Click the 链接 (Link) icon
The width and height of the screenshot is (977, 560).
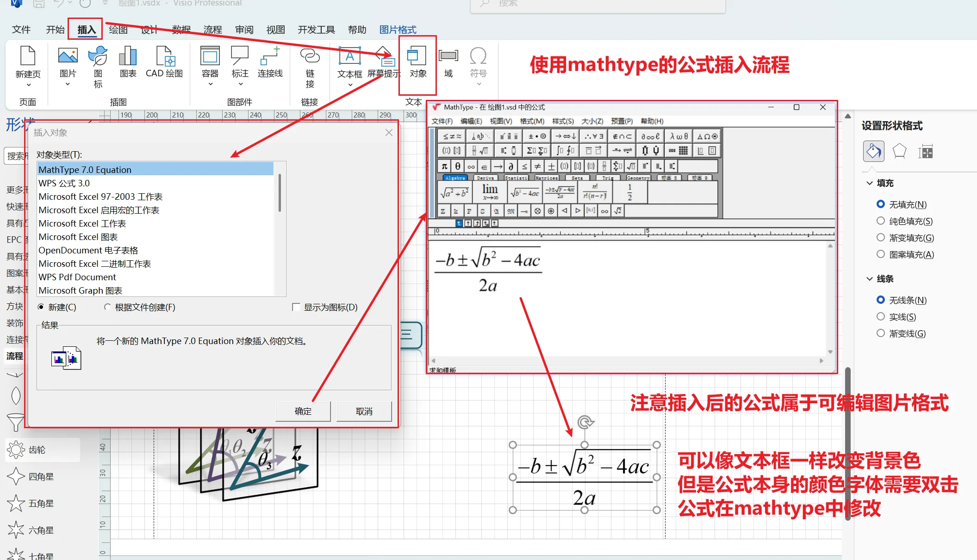point(310,56)
